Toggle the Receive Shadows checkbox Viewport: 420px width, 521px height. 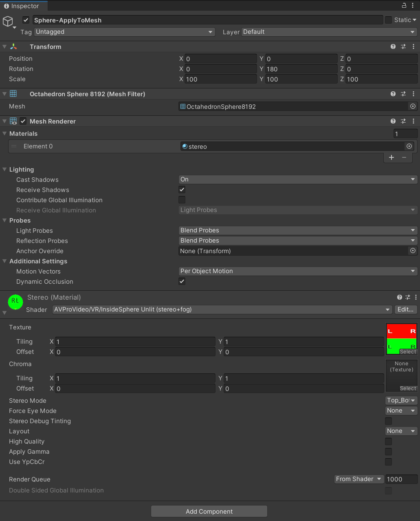tap(182, 190)
